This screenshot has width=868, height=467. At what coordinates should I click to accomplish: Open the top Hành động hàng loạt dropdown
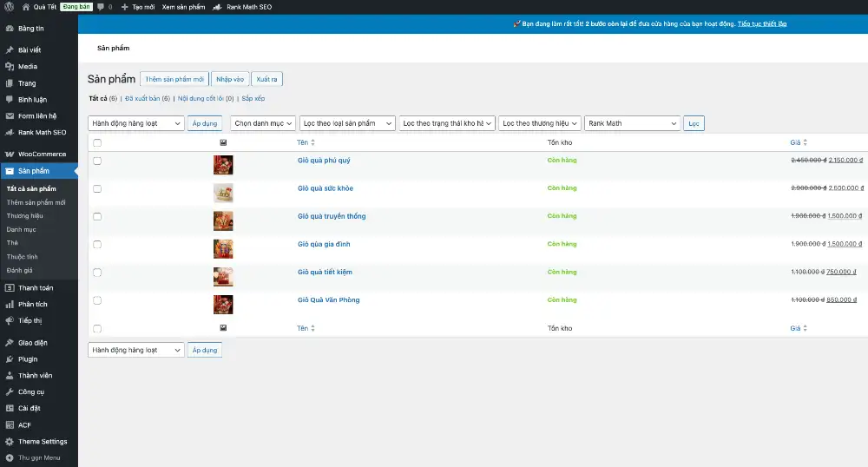(x=136, y=123)
